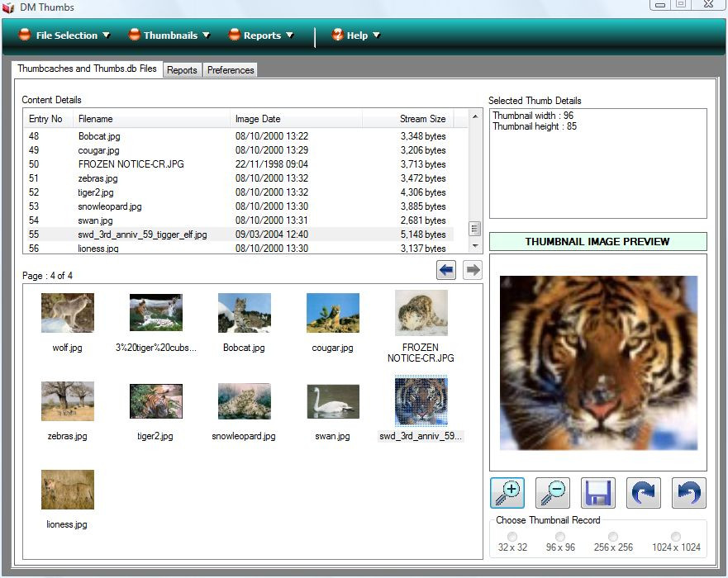Screen dimensions: 728x578
Task: Click the DM Thumbs title bar icon
Action: coord(8,7)
